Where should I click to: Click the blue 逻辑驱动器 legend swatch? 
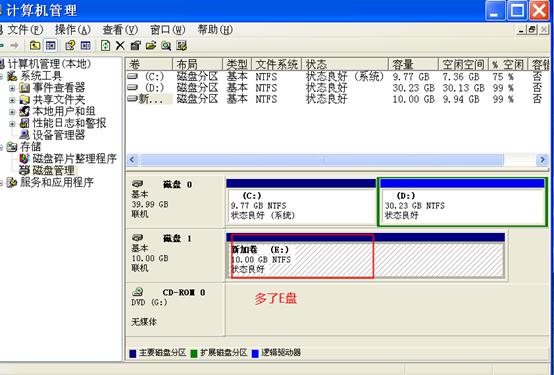255,353
